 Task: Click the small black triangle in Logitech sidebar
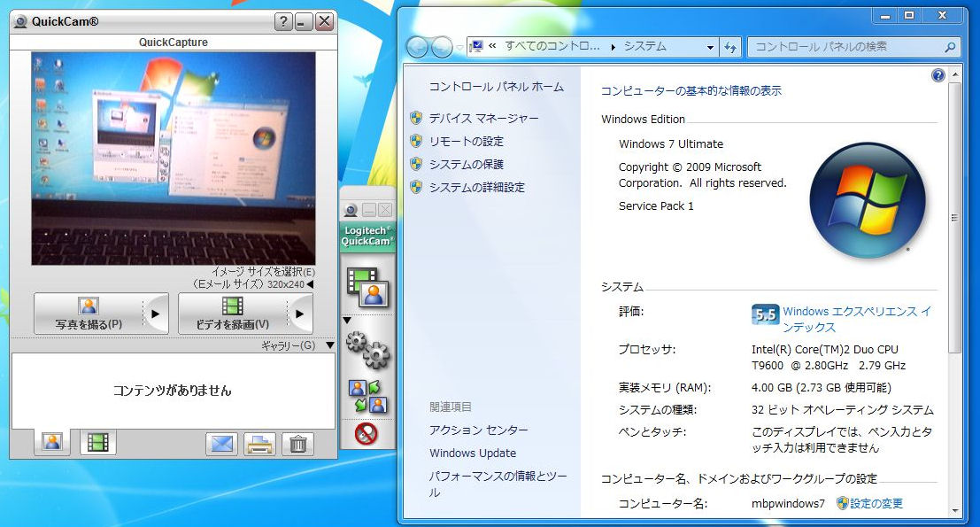(x=347, y=321)
